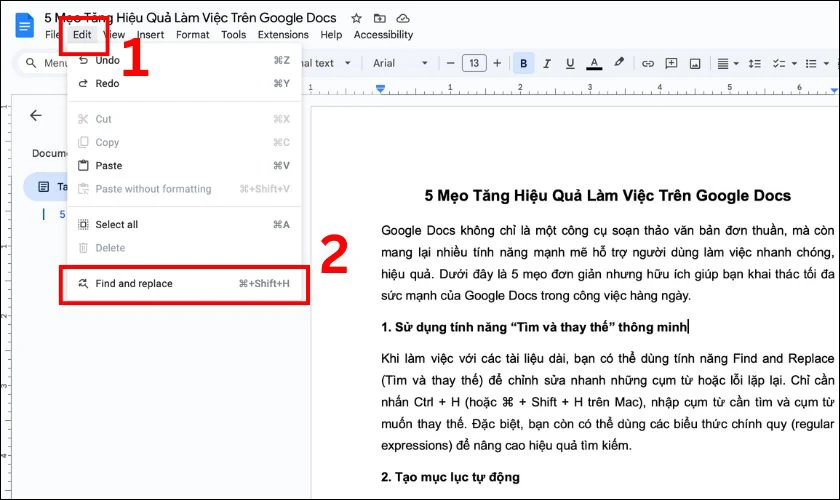Choose Select all from the Edit menu
840x500 pixels.
[x=184, y=225]
